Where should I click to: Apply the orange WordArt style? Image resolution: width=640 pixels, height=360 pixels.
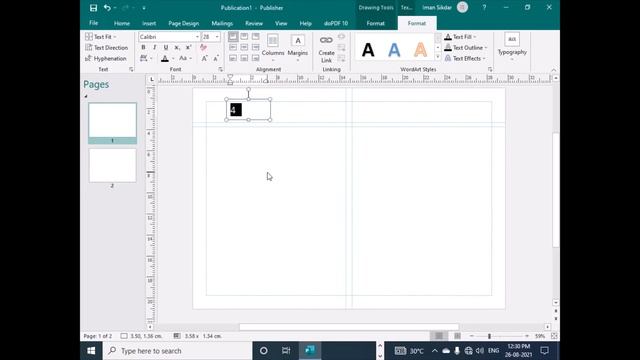click(x=420, y=50)
